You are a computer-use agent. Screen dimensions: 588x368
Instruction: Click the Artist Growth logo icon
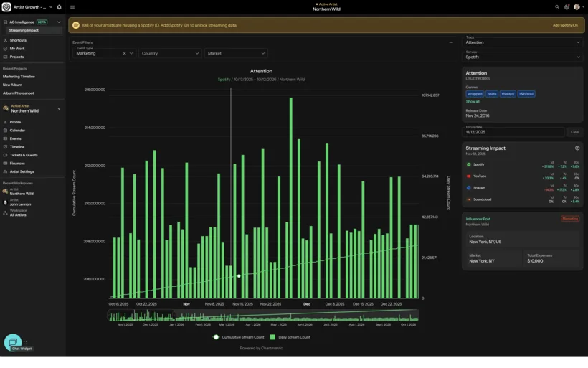(x=6, y=6)
